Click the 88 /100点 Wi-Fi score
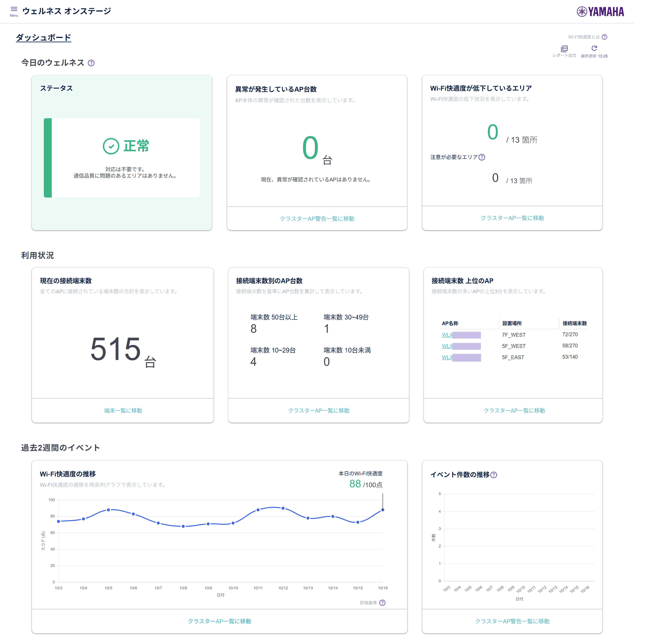The height and width of the screenshot is (644, 654). point(366,484)
